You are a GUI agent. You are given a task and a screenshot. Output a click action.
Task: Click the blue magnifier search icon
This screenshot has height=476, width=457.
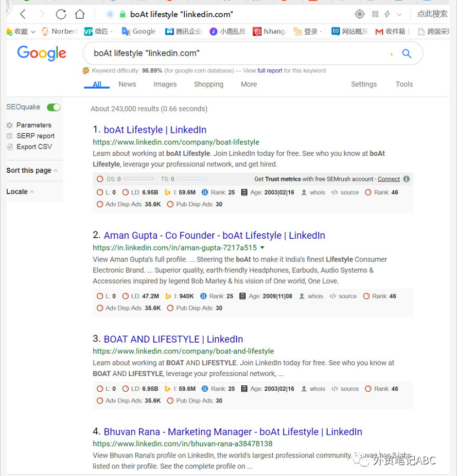coord(406,54)
